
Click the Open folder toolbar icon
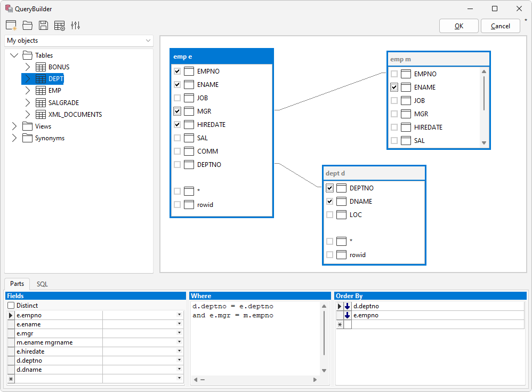point(27,26)
